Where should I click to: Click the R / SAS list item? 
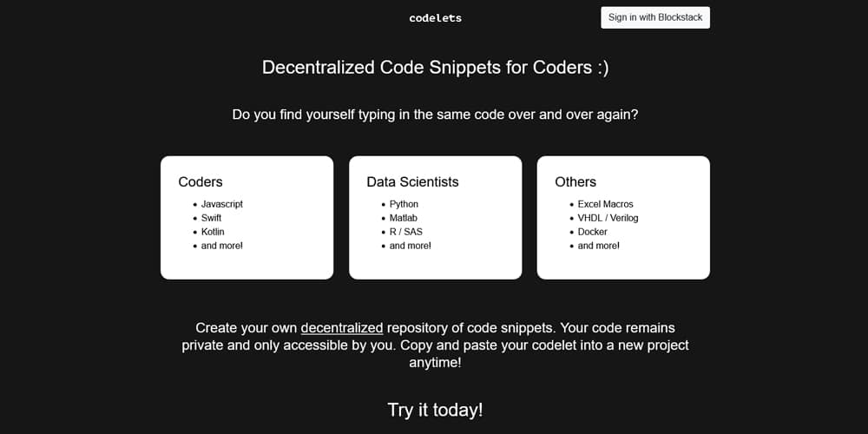click(x=405, y=232)
